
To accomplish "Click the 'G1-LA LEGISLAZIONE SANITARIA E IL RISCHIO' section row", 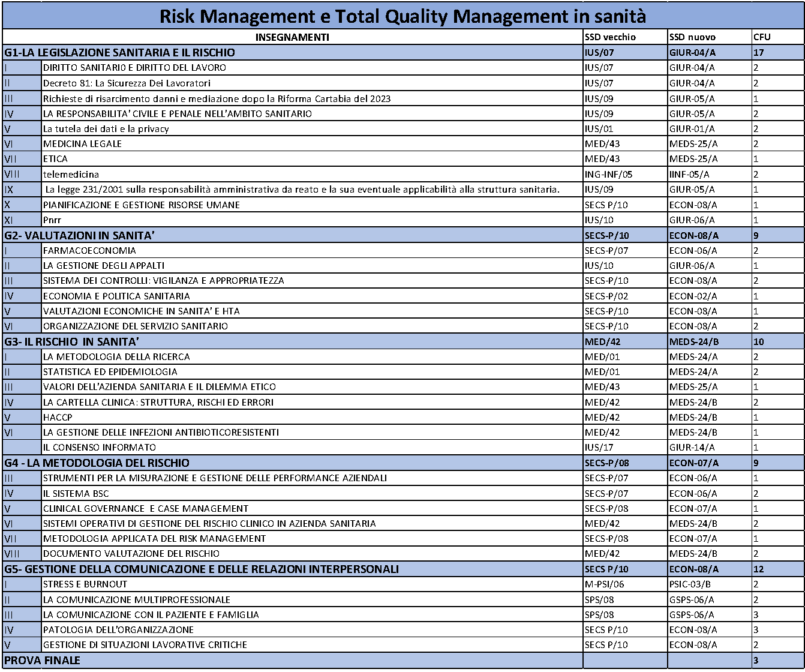I will point(402,52).
